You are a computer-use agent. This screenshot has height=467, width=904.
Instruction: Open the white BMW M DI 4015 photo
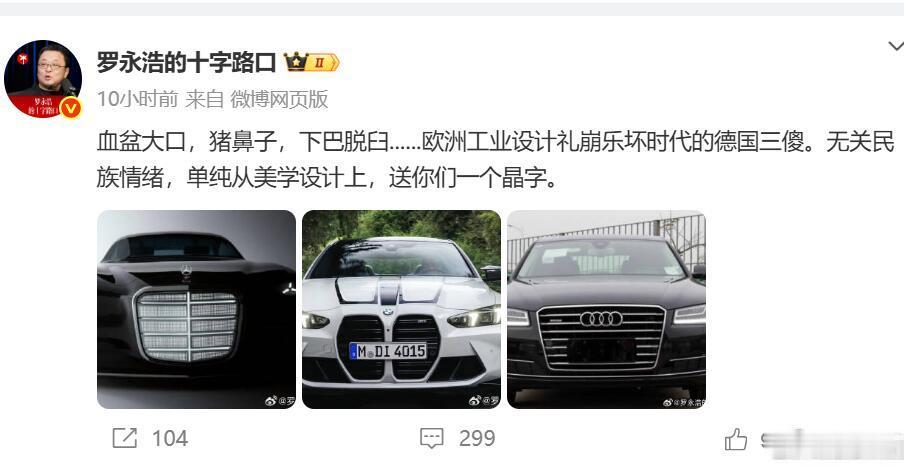click(401, 309)
